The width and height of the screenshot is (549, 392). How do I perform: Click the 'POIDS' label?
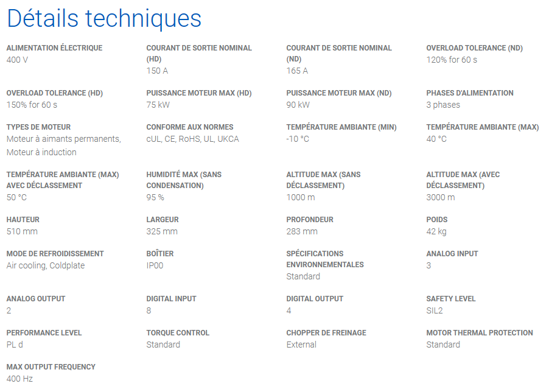(x=436, y=220)
